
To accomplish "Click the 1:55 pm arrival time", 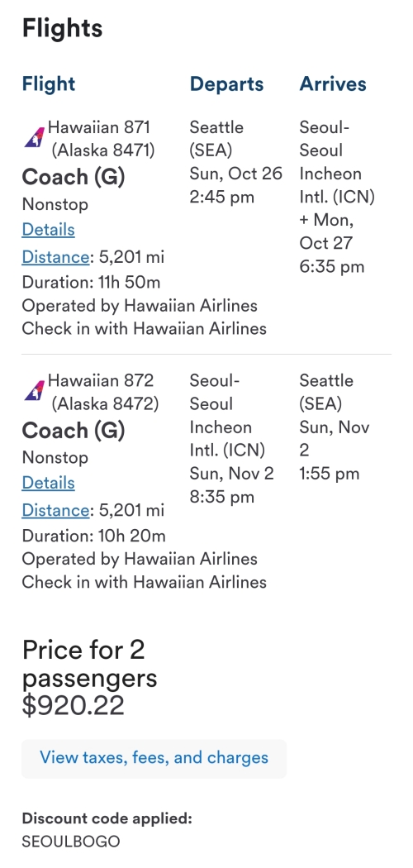I will 330,474.
